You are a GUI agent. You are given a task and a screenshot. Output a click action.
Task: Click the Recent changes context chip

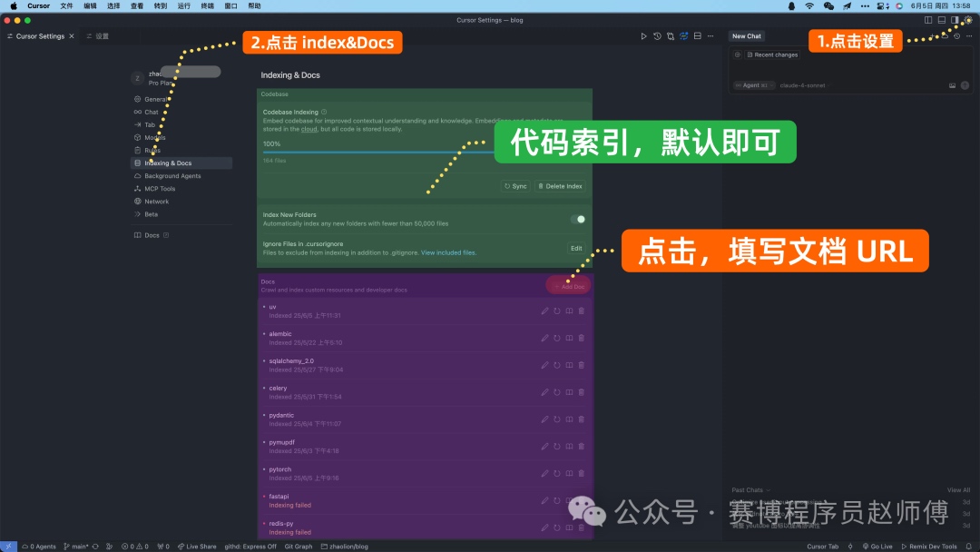[x=772, y=55]
